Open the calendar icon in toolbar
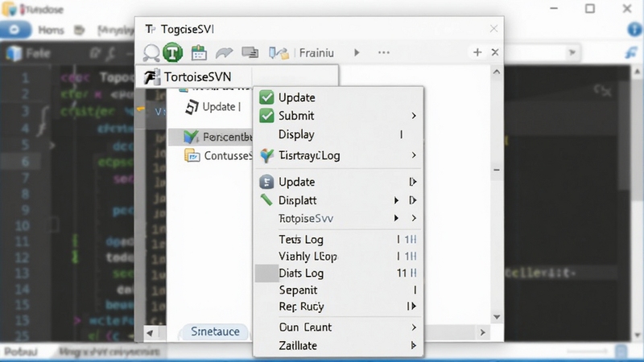 (x=199, y=53)
